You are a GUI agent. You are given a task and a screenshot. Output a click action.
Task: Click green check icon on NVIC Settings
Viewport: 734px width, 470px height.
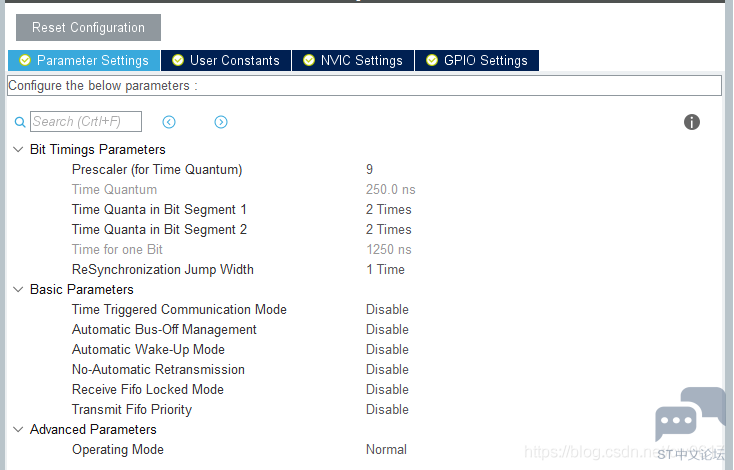pyautogui.click(x=308, y=60)
